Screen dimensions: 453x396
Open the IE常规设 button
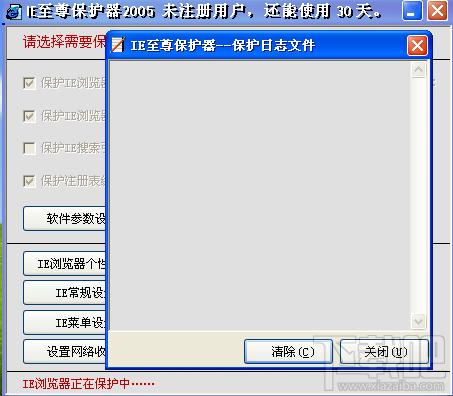click(65, 293)
